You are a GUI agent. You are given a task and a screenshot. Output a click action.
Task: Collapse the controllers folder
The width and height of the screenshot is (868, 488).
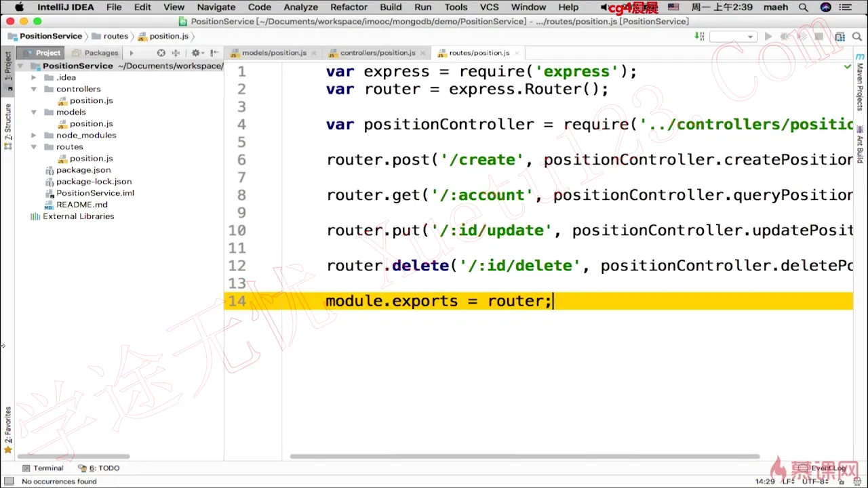click(33, 89)
